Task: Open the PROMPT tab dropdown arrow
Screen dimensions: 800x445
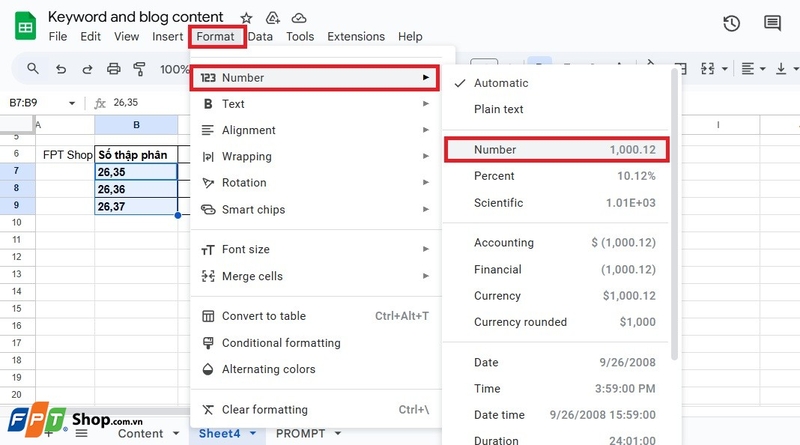Action: 338,433
